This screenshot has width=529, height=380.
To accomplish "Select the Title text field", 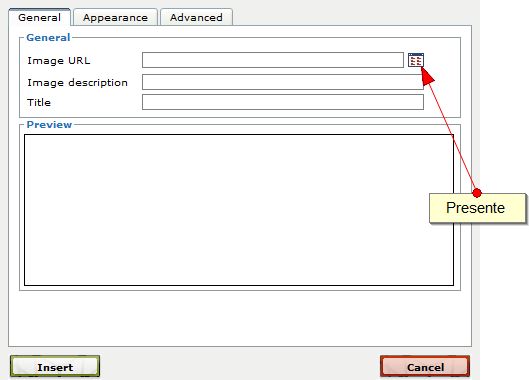I will (x=283, y=102).
